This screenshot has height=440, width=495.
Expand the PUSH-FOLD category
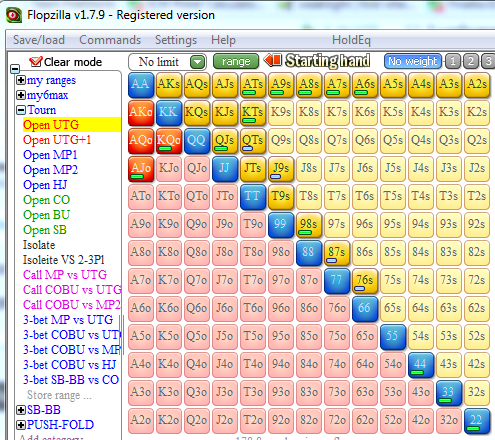21,425
